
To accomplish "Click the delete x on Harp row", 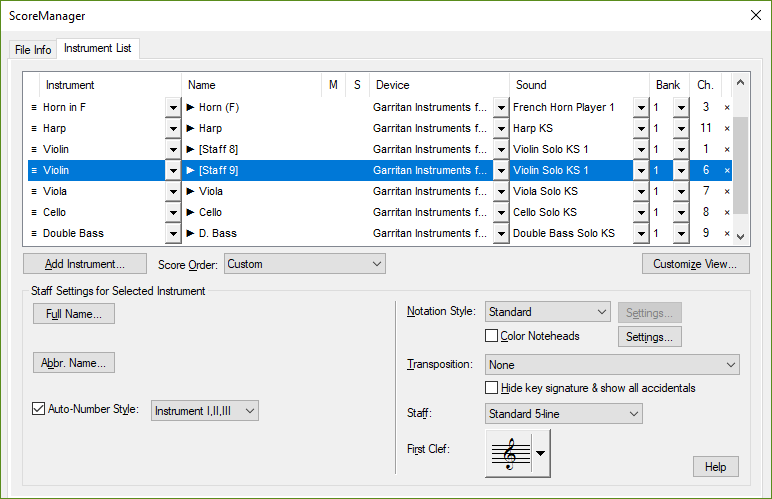I will click(727, 128).
